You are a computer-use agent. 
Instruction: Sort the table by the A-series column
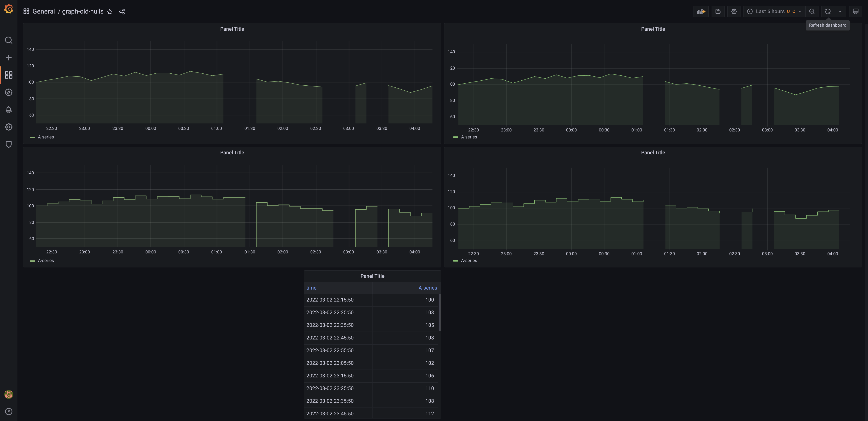point(428,288)
